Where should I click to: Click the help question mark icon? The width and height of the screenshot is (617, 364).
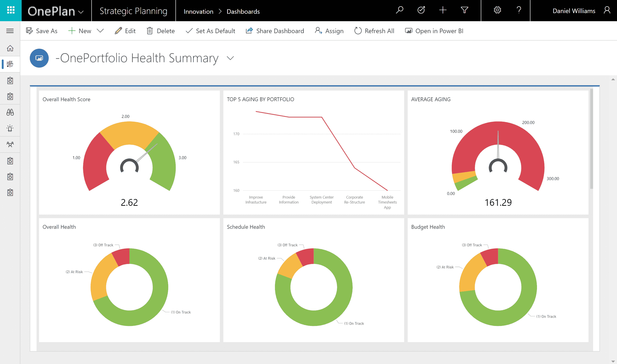click(x=519, y=10)
